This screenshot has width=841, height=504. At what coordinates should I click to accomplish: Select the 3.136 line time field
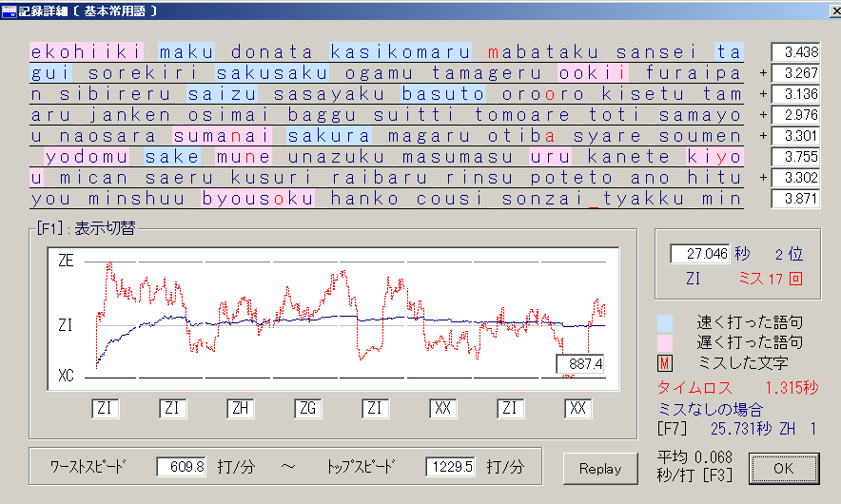click(x=795, y=94)
